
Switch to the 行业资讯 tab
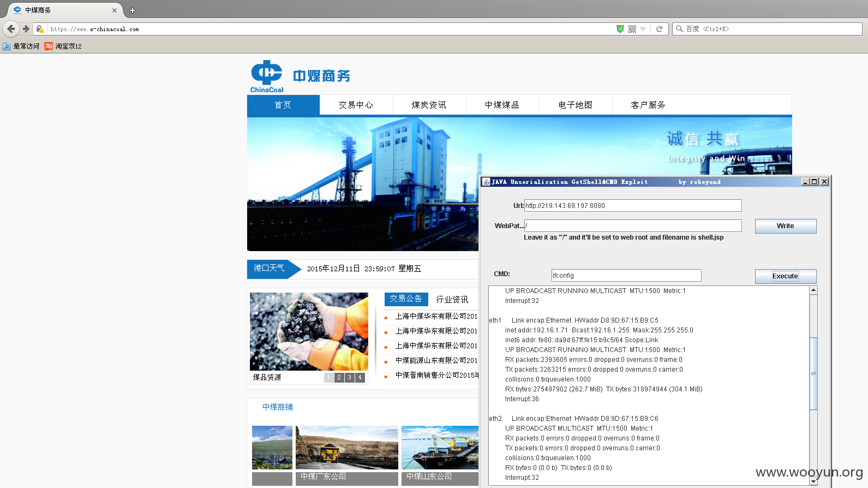(452, 299)
